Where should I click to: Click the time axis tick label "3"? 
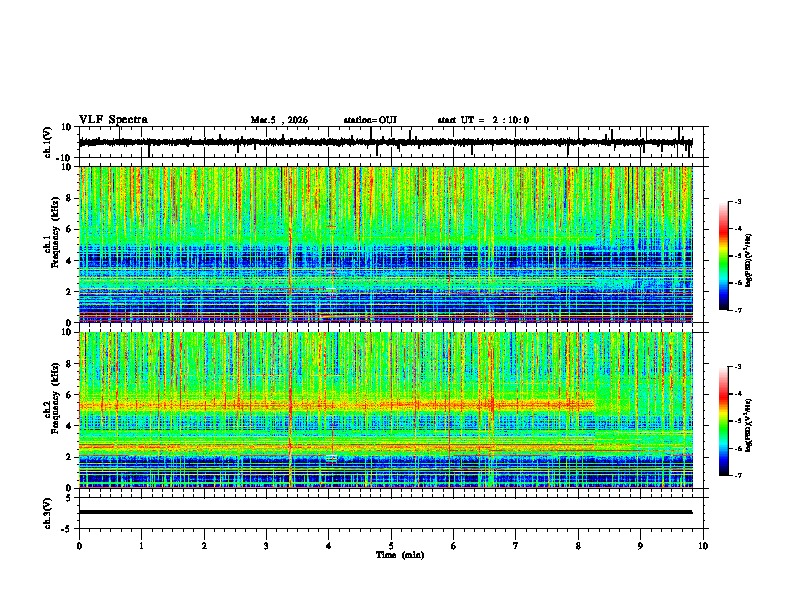(266, 546)
